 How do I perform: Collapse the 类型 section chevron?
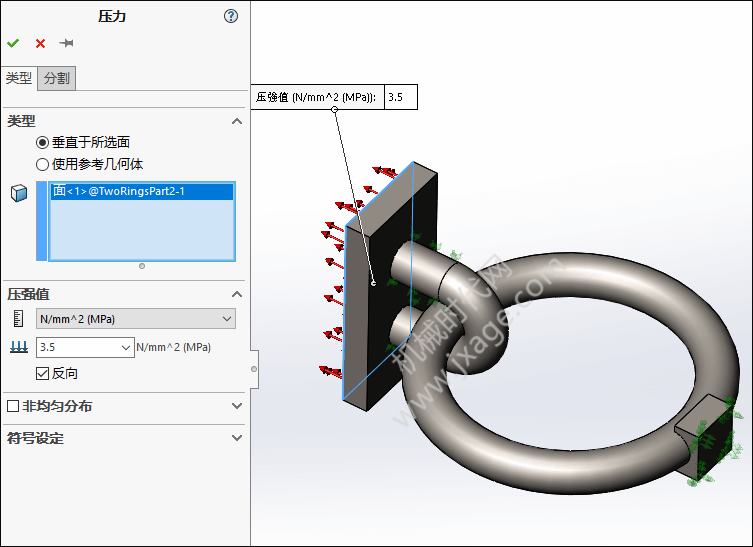(237, 121)
